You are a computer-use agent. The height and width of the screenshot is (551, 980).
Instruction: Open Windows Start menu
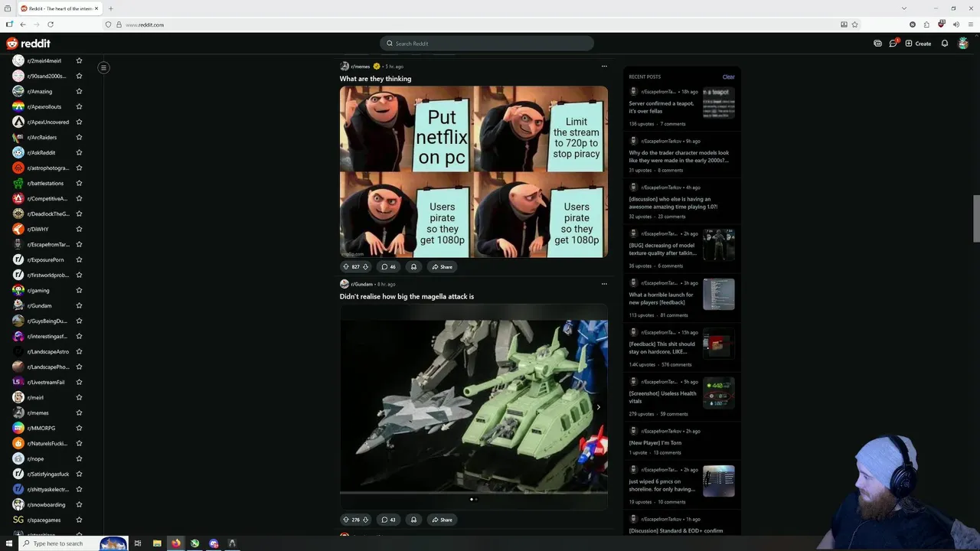pos(9,543)
